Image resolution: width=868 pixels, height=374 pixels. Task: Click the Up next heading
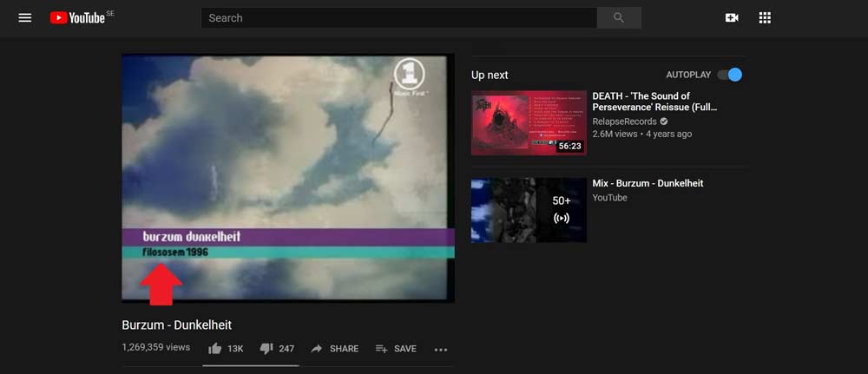(490, 75)
